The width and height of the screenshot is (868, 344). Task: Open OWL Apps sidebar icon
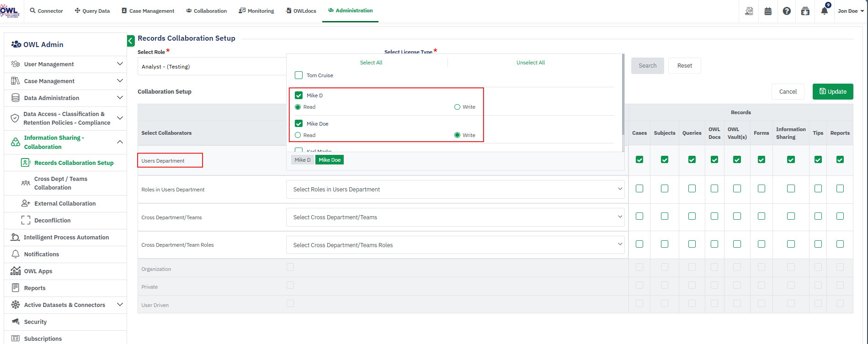point(16,271)
